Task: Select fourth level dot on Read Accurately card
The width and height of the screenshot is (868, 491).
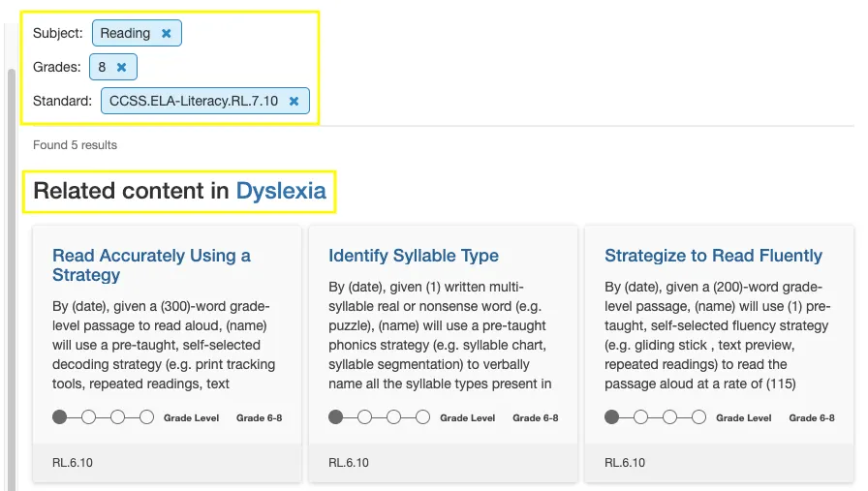Action: click(146, 417)
